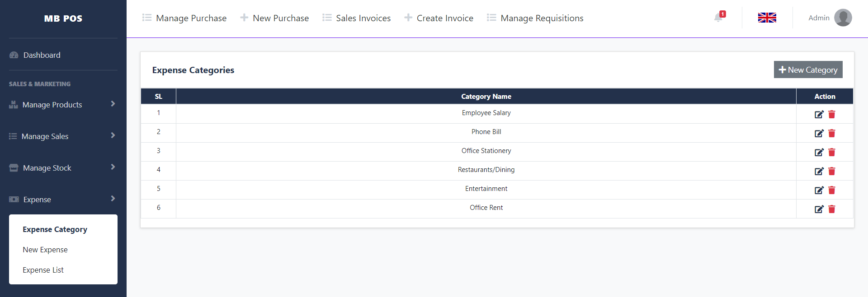The width and height of the screenshot is (868, 297).
Task: Open the language flag selector
Action: click(767, 18)
